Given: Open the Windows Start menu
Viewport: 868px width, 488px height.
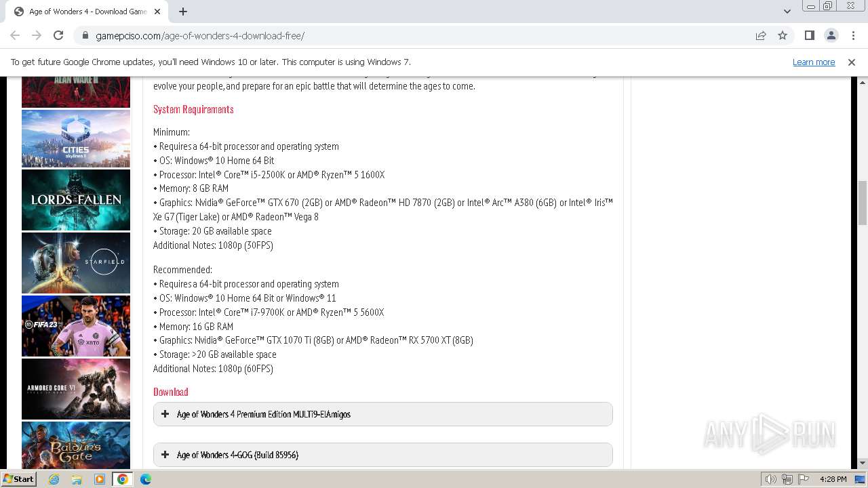Looking at the screenshot, I should 19,479.
